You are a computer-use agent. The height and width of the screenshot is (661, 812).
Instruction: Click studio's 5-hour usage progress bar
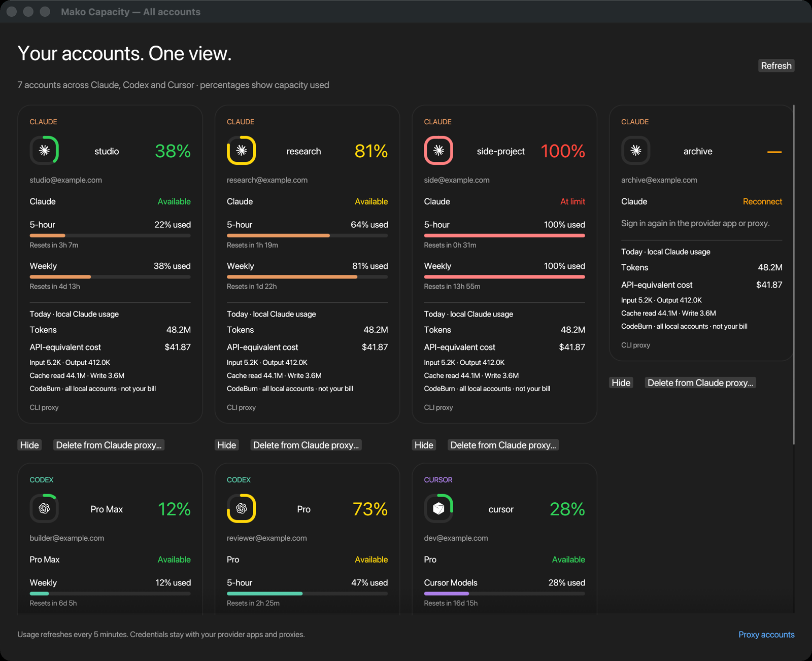(x=110, y=235)
